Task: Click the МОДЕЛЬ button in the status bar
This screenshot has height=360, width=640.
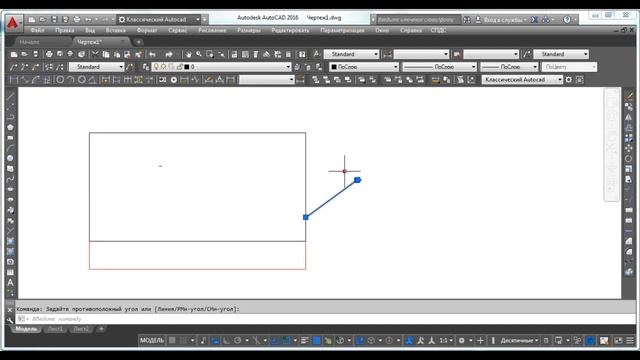Action: 152,340
